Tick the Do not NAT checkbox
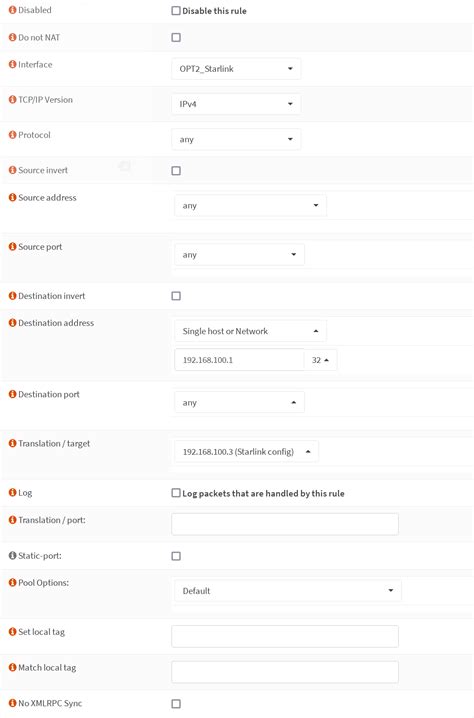 click(176, 38)
